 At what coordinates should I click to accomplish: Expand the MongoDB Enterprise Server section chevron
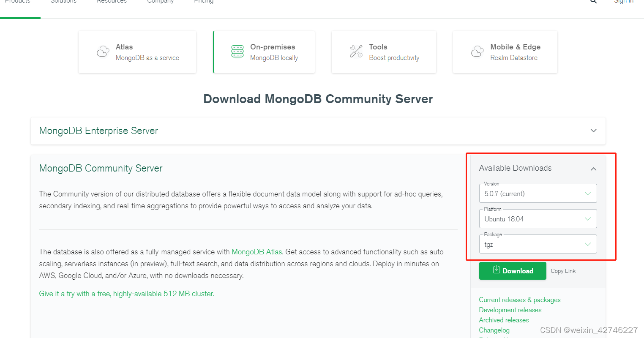(x=594, y=131)
